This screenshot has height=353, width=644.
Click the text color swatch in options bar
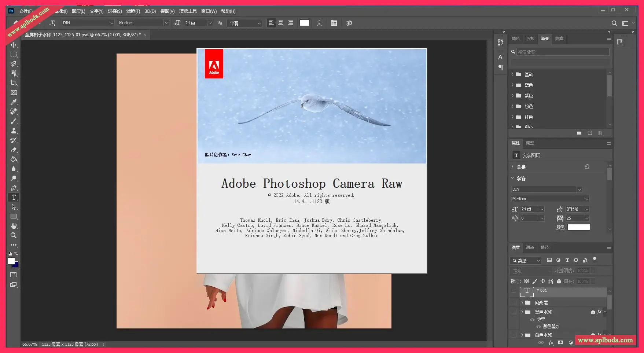[x=305, y=23]
